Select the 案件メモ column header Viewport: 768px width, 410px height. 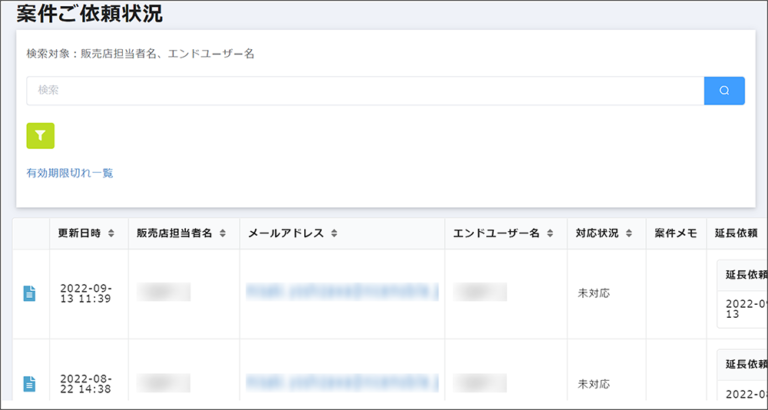pyautogui.click(x=675, y=234)
